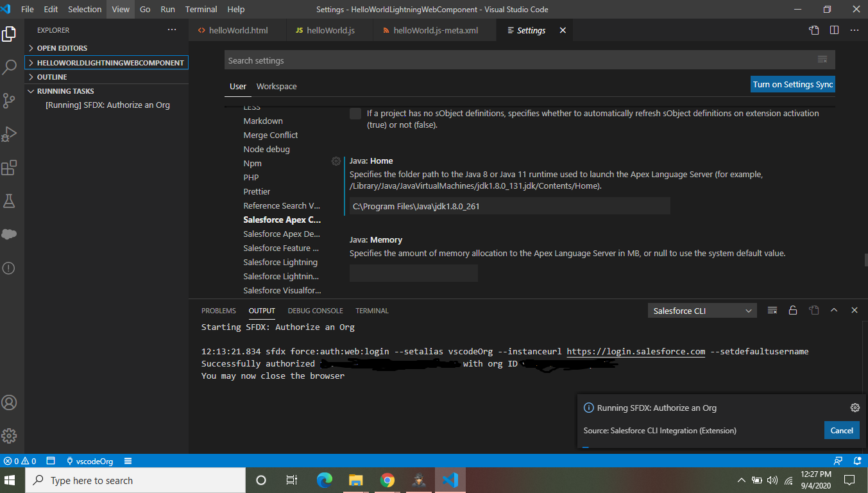
Task: Click the Java: Memory input field
Action: (x=413, y=273)
